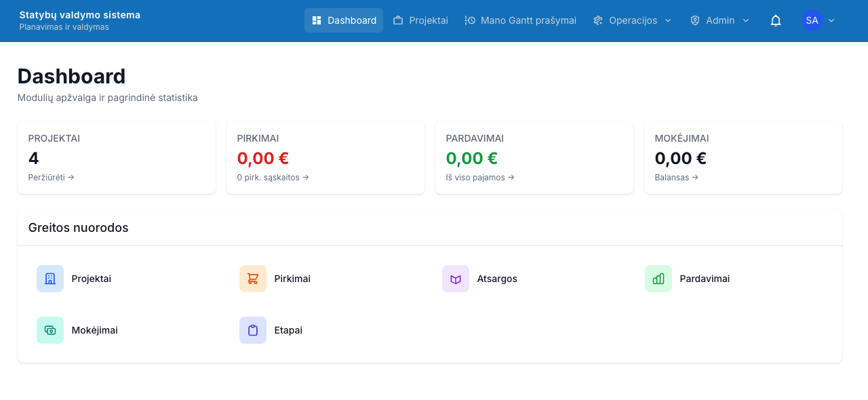This screenshot has height=400, width=868.
Task: Open the Admin menu
Action: (719, 20)
